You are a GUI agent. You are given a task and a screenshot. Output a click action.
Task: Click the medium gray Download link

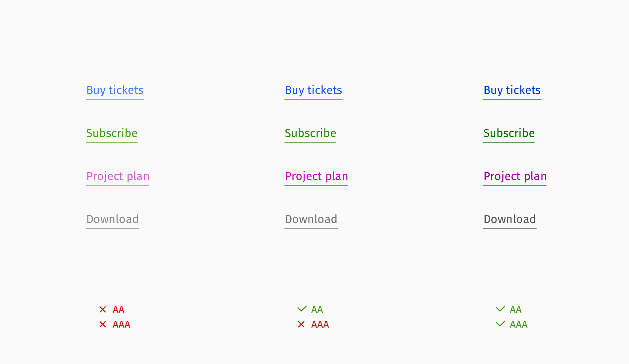coord(311,219)
